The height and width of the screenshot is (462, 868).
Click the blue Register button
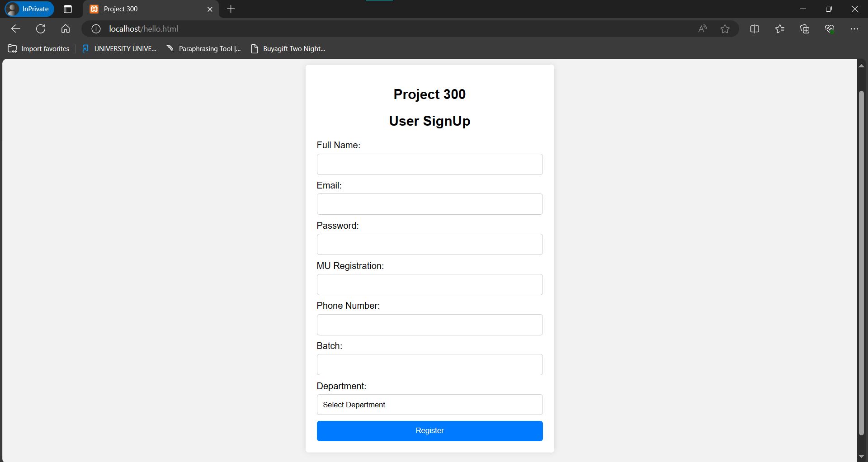[x=429, y=431]
